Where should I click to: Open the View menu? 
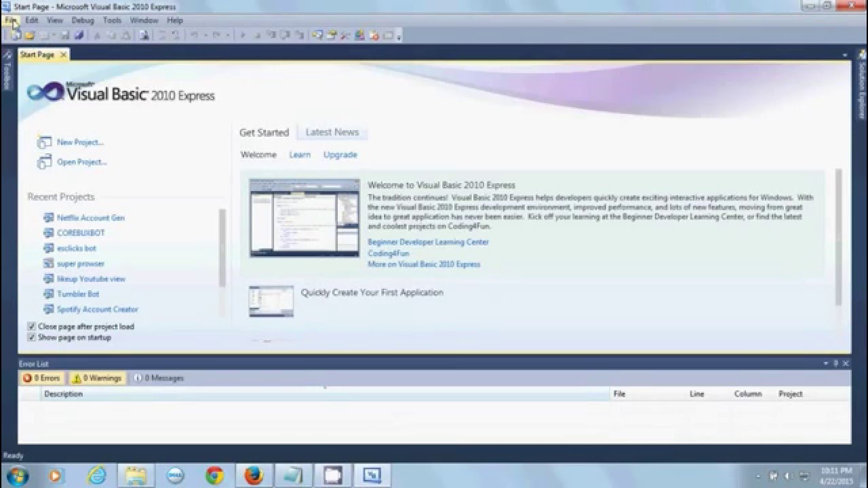click(55, 20)
